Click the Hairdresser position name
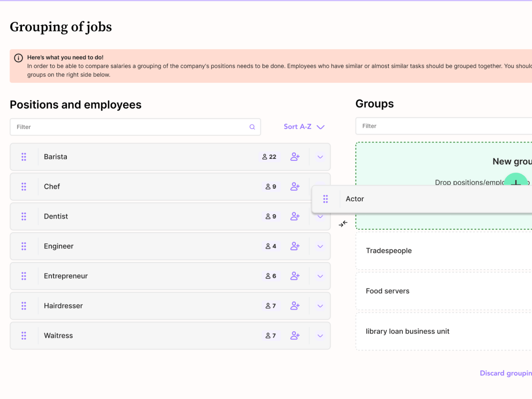The height and width of the screenshot is (399, 532). (x=64, y=306)
